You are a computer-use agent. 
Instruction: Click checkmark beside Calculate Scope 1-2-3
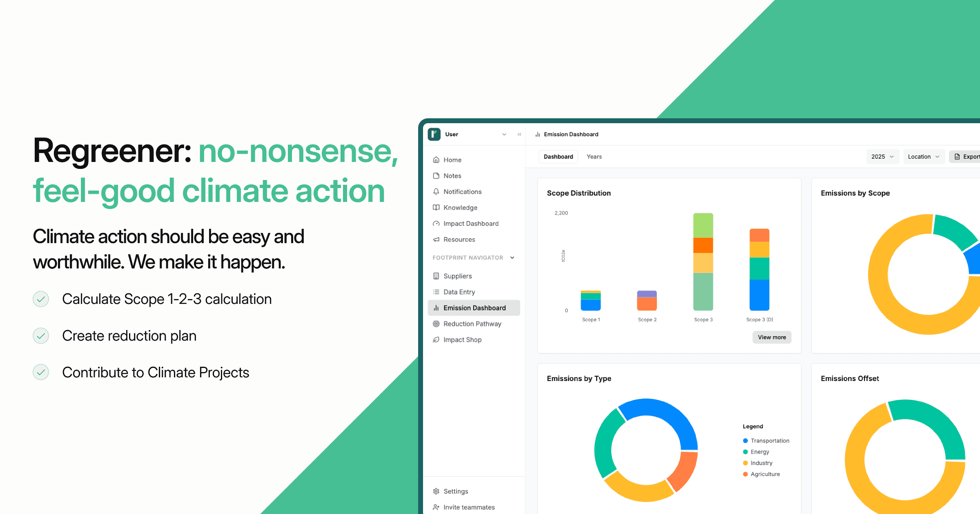click(x=41, y=299)
